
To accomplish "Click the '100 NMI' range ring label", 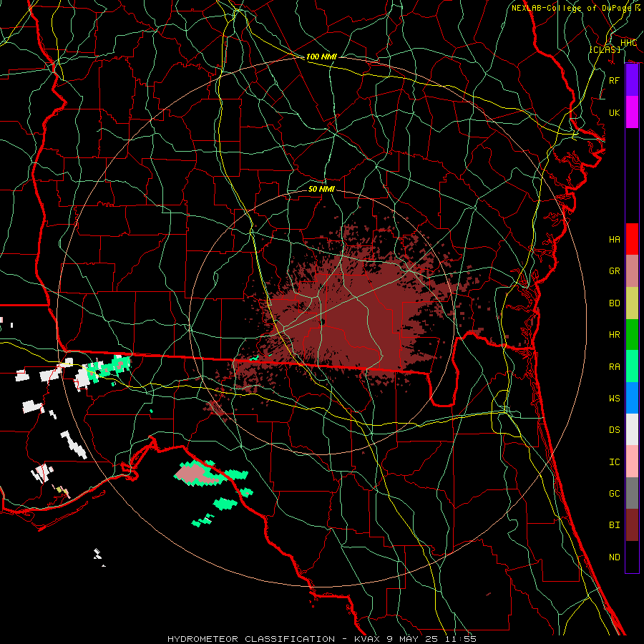I will [321, 57].
